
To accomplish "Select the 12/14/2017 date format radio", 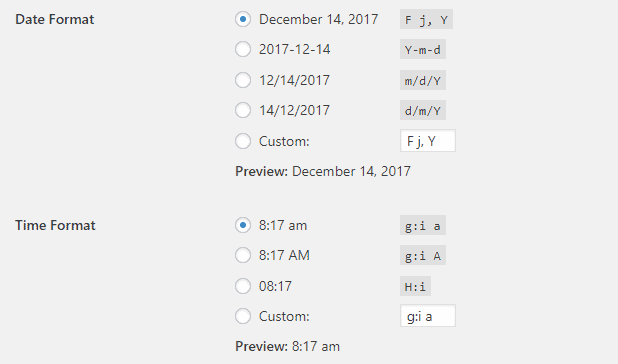I will 243,80.
